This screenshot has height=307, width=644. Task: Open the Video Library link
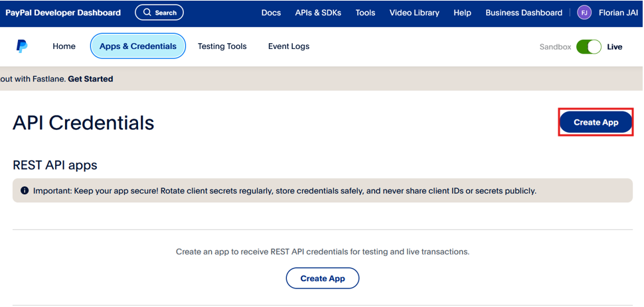click(x=414, y=13)
